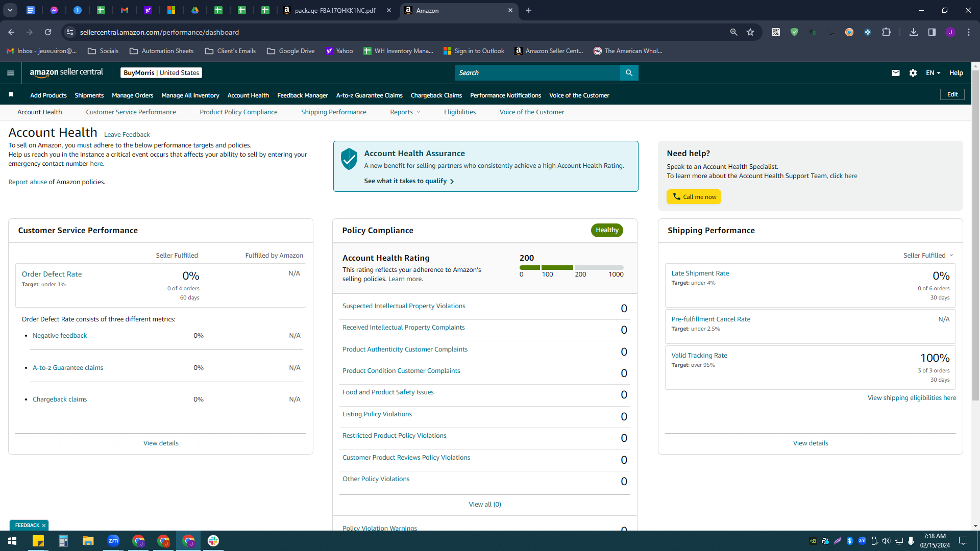
Task: Open Automation Sheets bookmark folder
Action: (161, 51)
